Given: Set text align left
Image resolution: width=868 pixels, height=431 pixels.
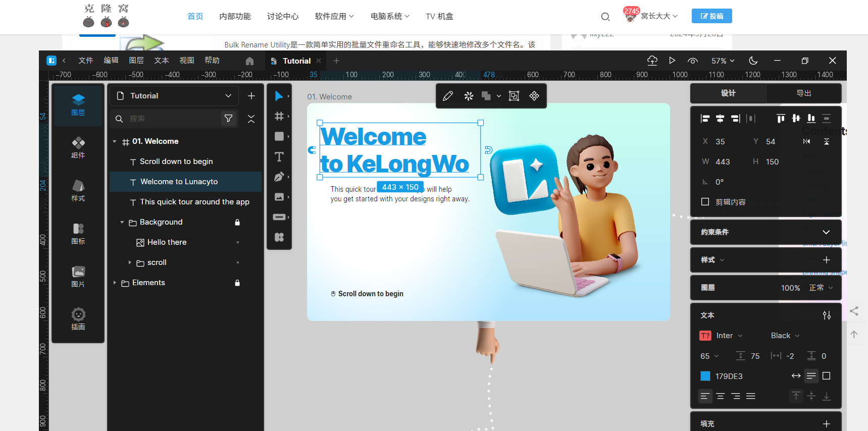Looking at the screenshot, I should pos(705,396).
